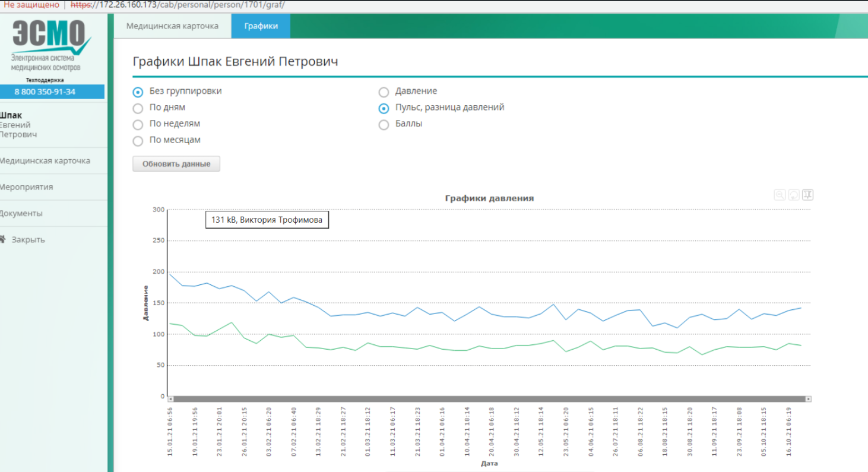Click right arrow of chart scrollbar
The image size is (868, 472).
[808, 399]
